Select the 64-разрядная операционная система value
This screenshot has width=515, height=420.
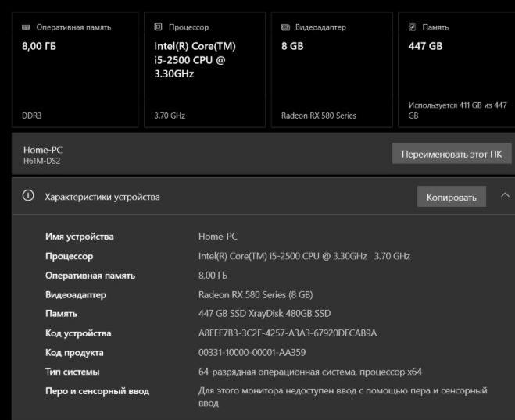309,372
